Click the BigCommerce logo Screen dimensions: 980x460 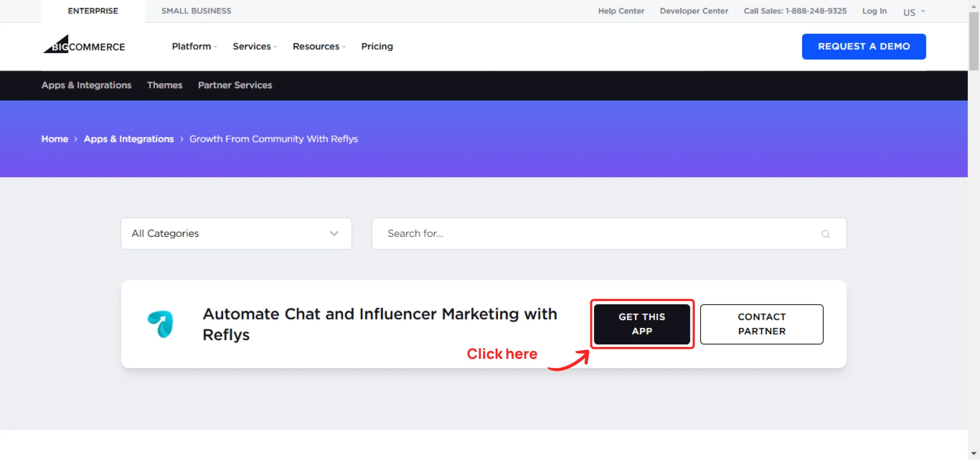84,44
